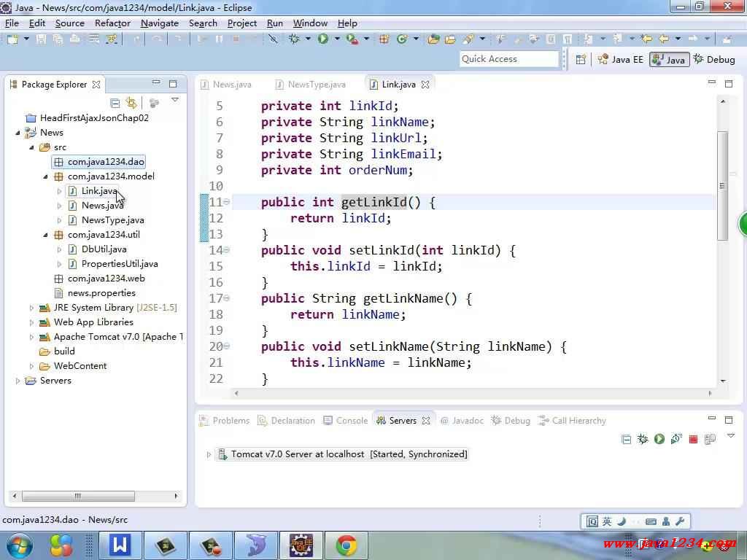Click the IME wrench settings icon

point(681,521)
